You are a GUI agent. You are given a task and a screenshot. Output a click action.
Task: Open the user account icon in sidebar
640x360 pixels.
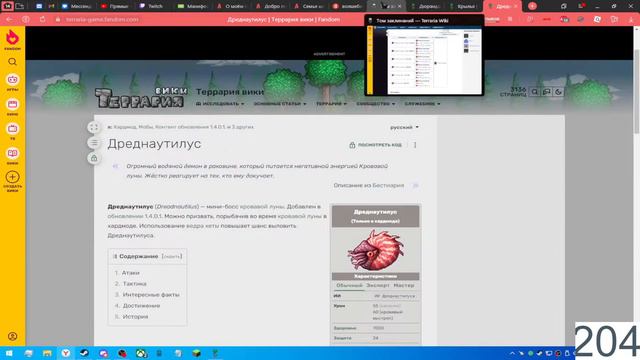pos(12,336)
